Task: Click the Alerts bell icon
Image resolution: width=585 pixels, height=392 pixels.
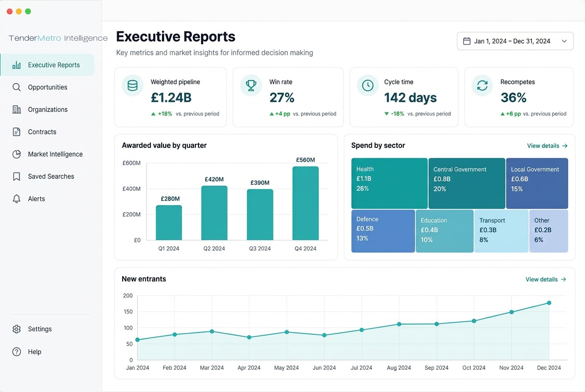Action: pyautogui.click(x=17, y=199)
